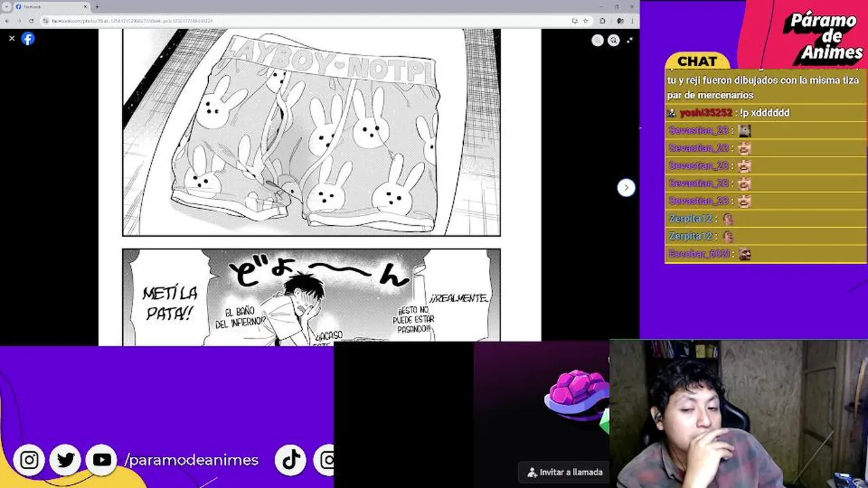868x488 pixels.
Task: Close the Facebook browser tab
Action: point(85,7)
